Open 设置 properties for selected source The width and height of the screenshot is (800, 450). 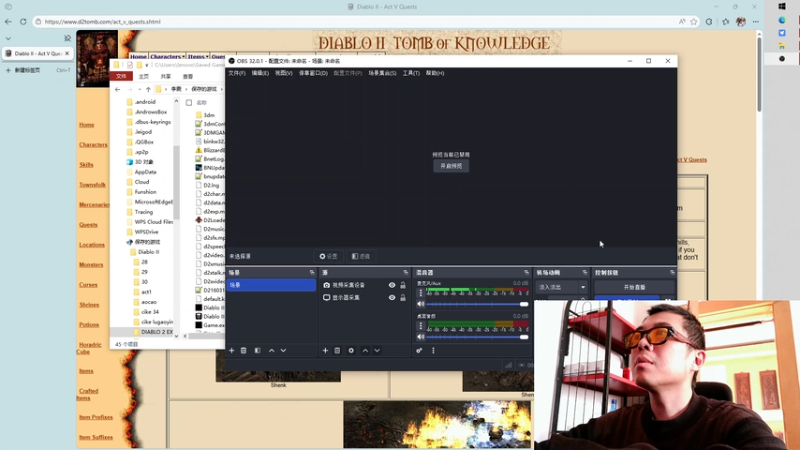click(x=329, y=256)
